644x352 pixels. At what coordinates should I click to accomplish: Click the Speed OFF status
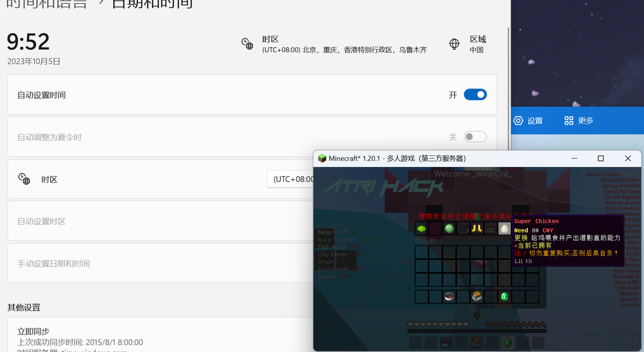point(334,277)
